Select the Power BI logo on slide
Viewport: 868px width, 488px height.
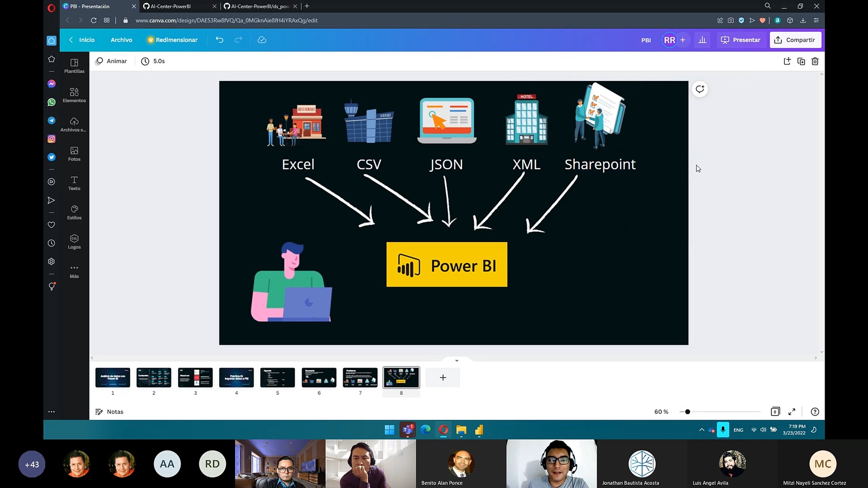tap(447, 265)
